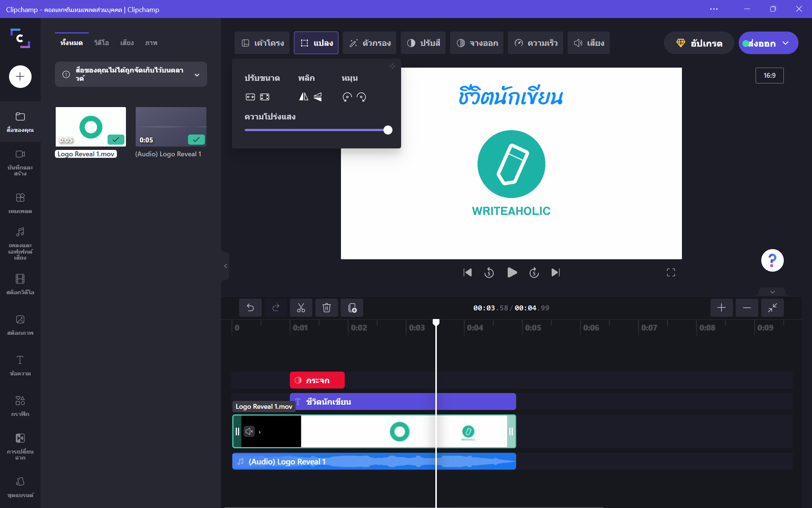This screenshot has width=812, height=508.
Task: Undo the last action
Action: pyautogui.click(x=250, y=308)
